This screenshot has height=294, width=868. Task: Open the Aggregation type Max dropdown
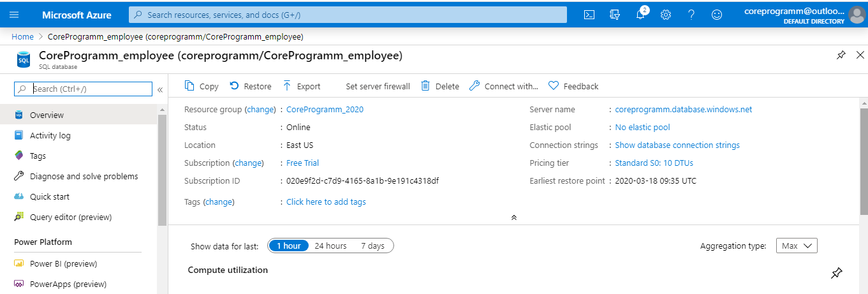[x=797, y=246]
